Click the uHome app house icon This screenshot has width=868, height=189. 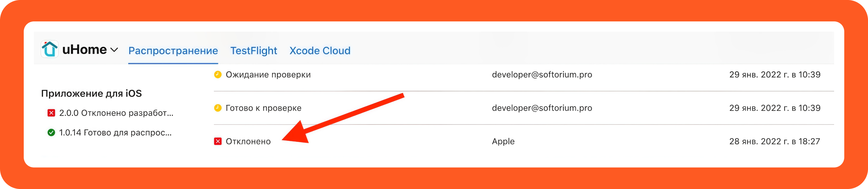click(x=50, y=49)
